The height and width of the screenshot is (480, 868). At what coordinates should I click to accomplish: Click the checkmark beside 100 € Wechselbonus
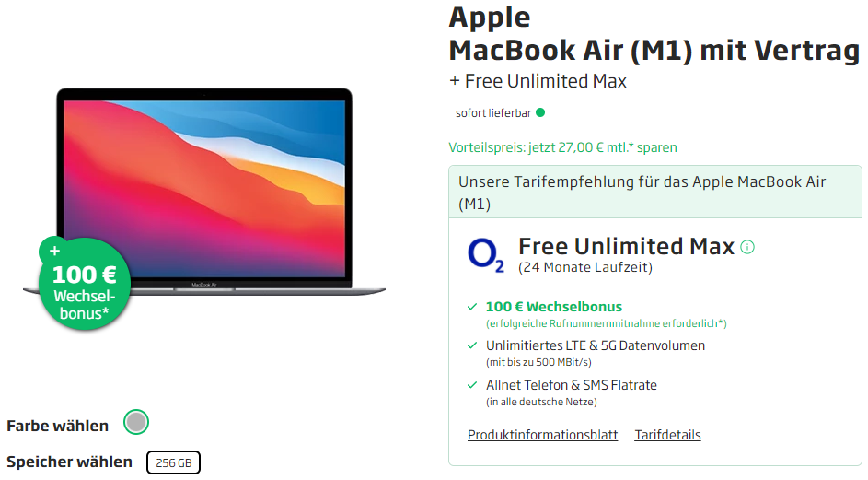click(x=472, y=307)
